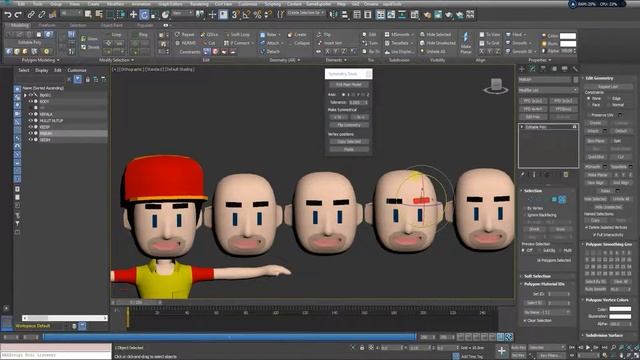The image size is (640, 360).
Task: Open the Modify command panel tab
Action: (x=533, y=69)
